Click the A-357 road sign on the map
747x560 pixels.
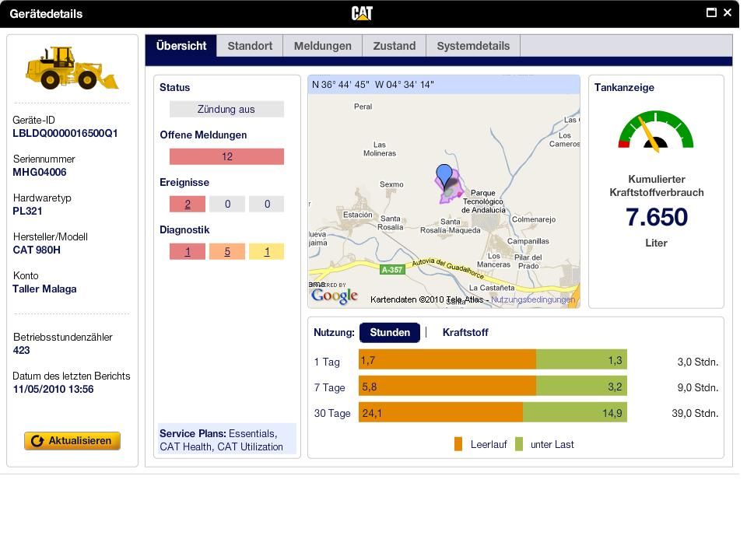point(392,270)
